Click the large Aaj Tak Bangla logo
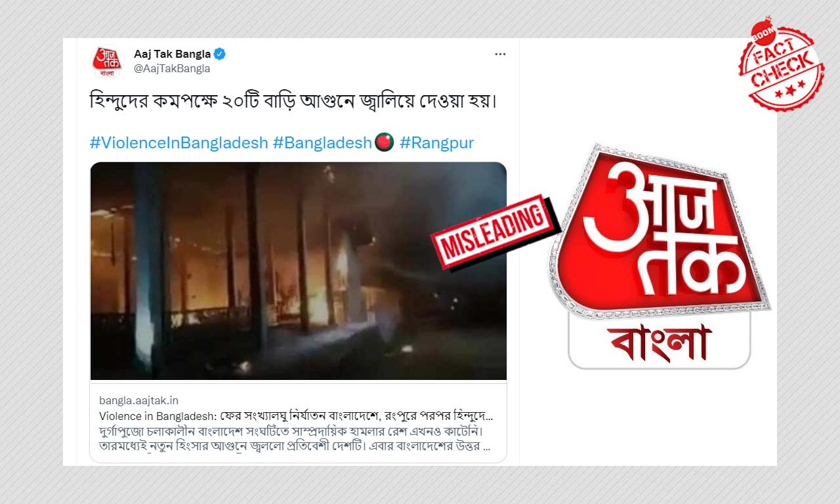This screenshot has height=504, width=840. coord(660,256)
